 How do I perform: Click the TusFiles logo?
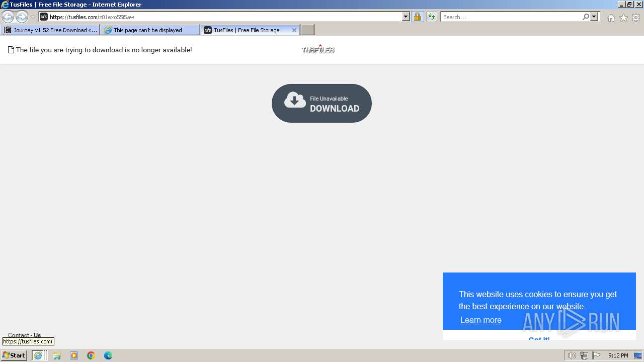pos(318,49)
